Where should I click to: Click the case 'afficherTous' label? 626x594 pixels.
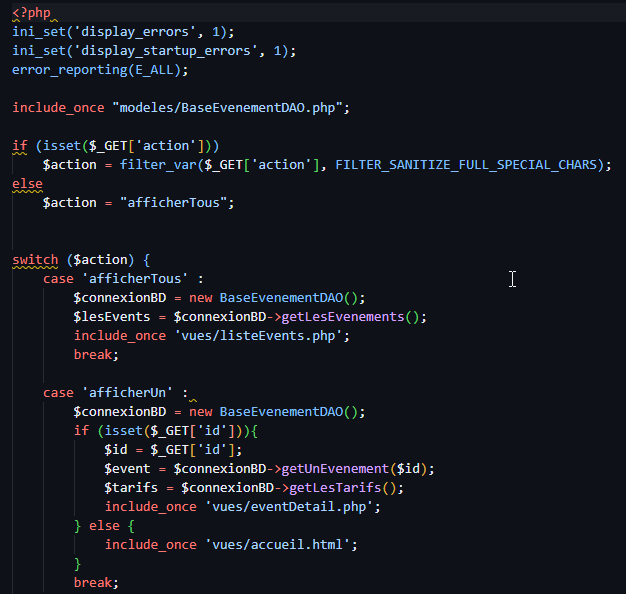[115, 279]
